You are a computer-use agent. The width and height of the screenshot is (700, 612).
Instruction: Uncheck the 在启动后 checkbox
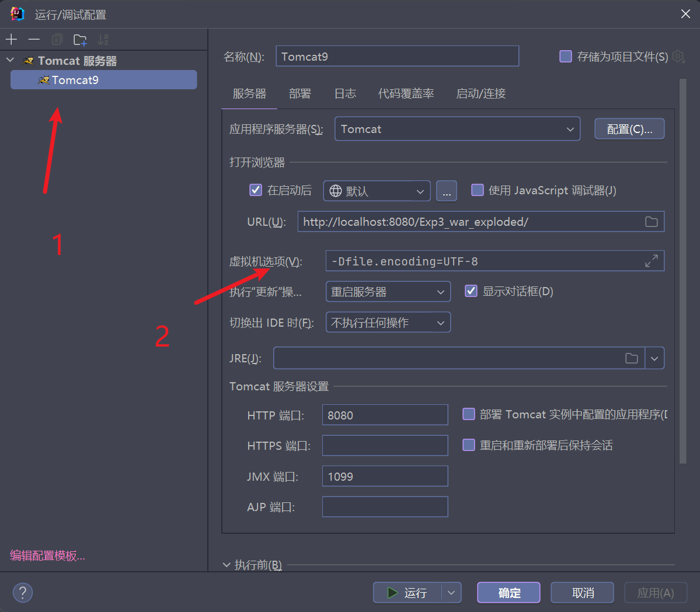pos(255,190)
